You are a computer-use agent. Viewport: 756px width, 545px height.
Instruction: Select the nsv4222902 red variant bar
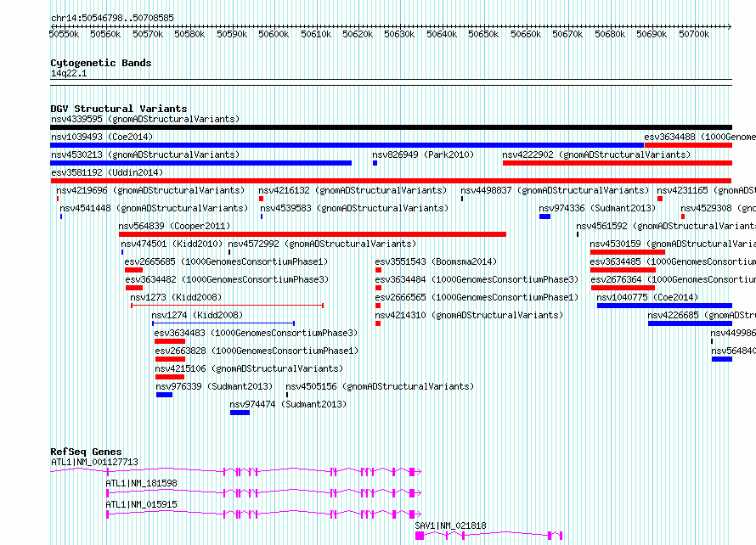point(618,163)
